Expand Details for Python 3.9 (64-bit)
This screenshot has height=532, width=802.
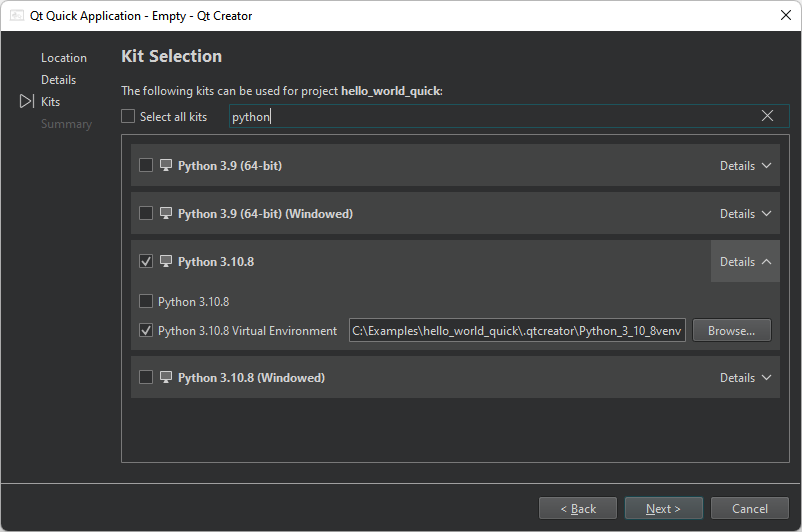745,166
